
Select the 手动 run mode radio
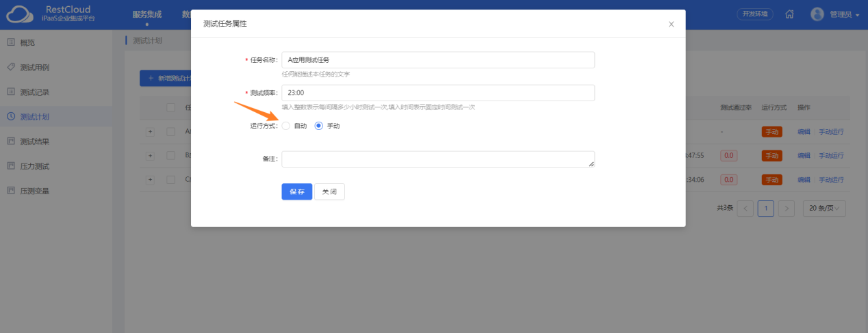click(x=318, y=126)
